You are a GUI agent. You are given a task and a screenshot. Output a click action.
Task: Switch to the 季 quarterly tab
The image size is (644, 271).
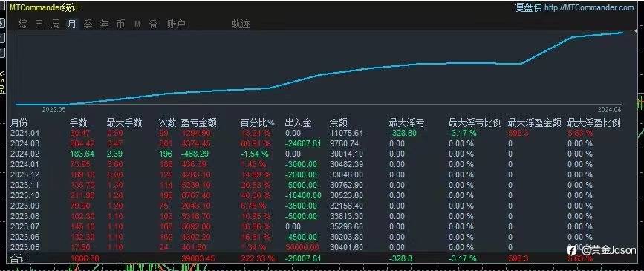[x=88, y=25]
